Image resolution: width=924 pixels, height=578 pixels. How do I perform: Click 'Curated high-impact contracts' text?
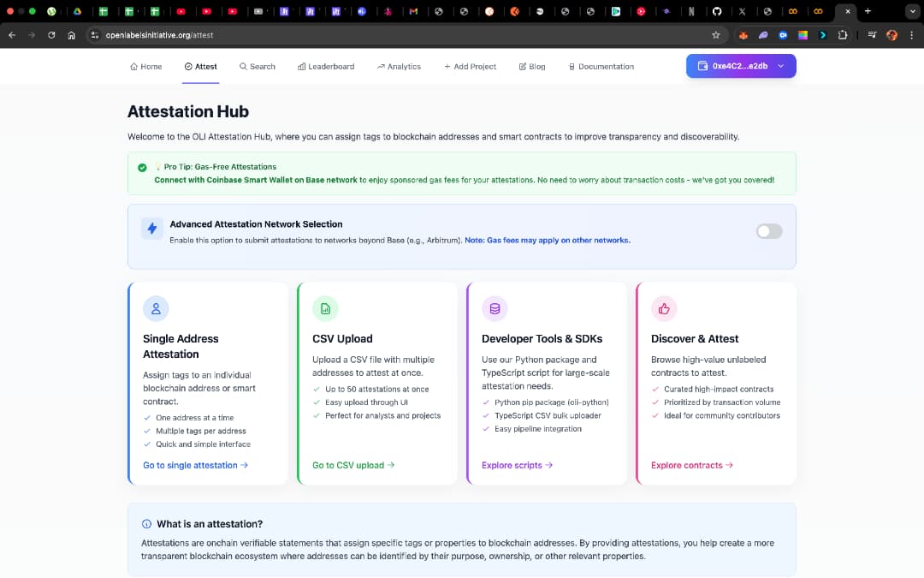click(x=719, y=390)
